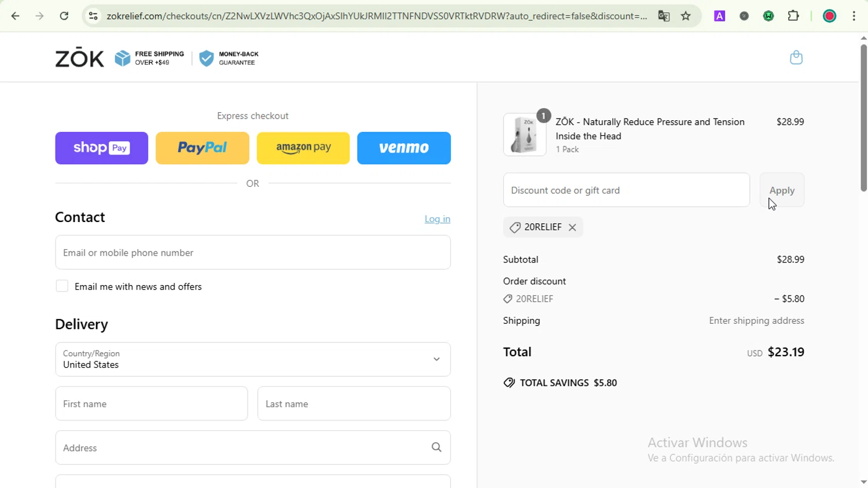
Task: Click the gray circular extension icon
Action: pos(744,16)
